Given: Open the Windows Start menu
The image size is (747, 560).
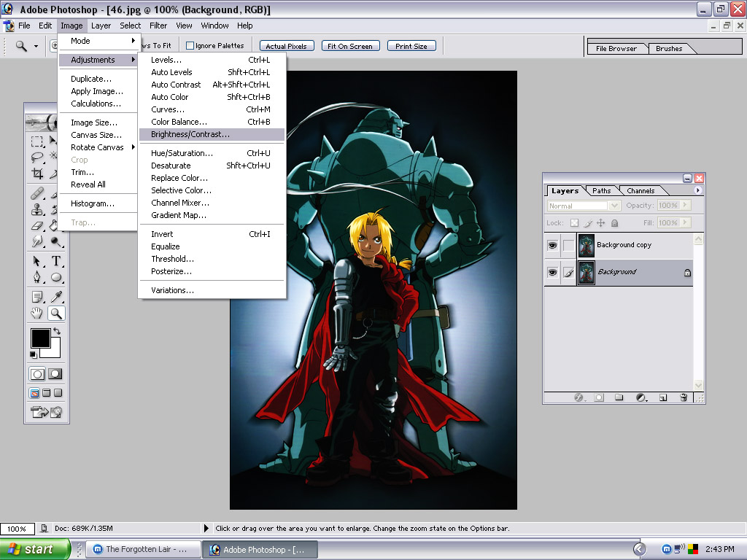Looking at the screenshot, I should (35, 549).
